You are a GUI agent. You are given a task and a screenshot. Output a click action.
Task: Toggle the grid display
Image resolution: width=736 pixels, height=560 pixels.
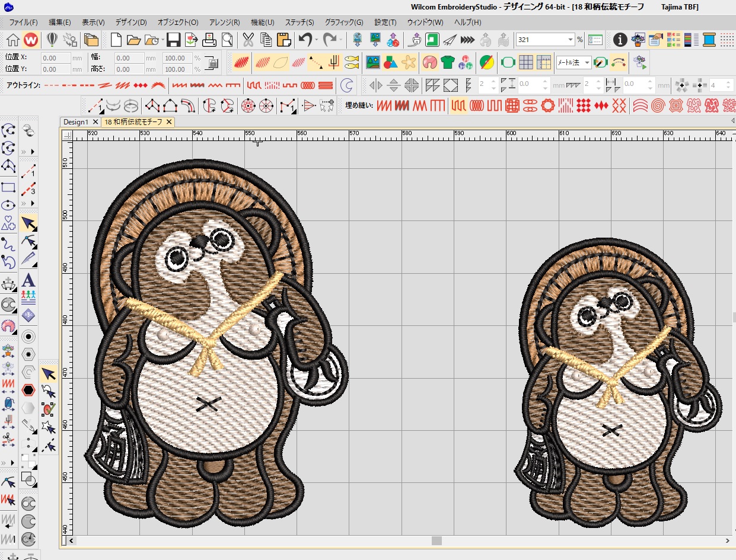click(x=525, y=62)
